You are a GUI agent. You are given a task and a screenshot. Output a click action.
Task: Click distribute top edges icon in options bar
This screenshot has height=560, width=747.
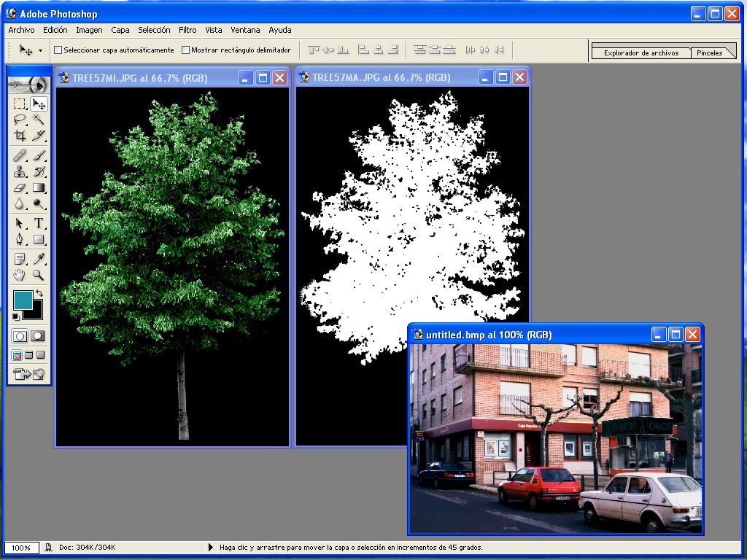point(419,50)
